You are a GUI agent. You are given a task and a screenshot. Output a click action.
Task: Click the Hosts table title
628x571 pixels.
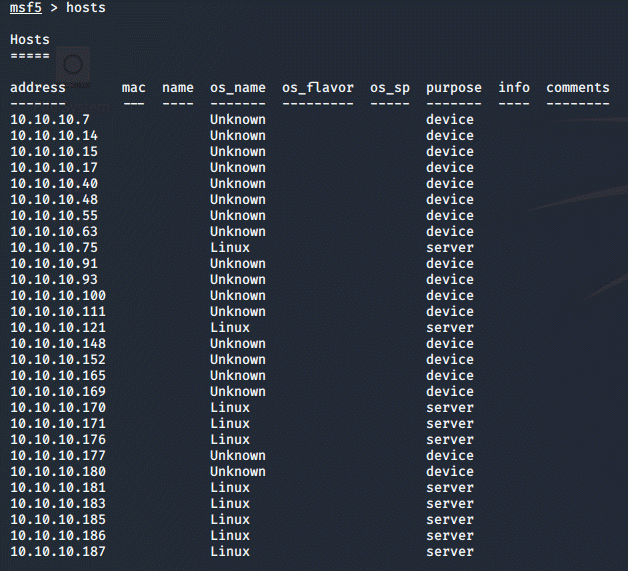(x=30, y=40)
